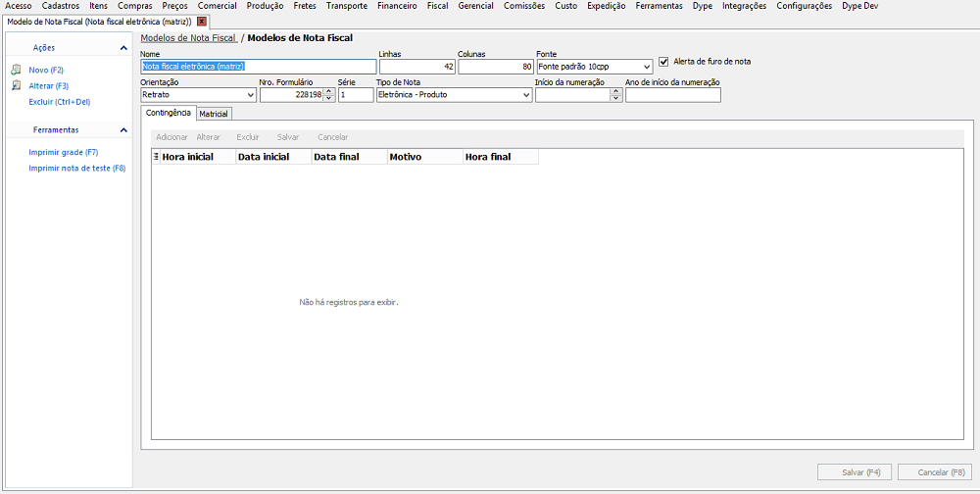Click the Nome input field

259,67
